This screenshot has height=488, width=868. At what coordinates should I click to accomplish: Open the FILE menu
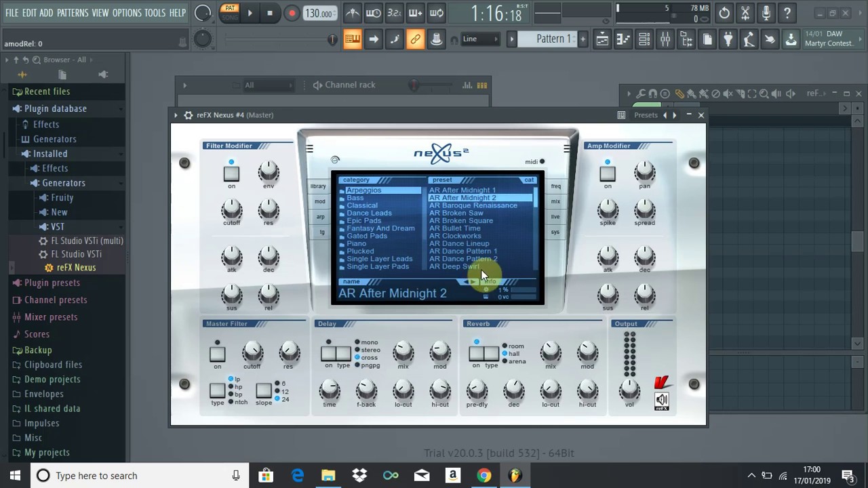pyautogui.click(x=12, y=13)
